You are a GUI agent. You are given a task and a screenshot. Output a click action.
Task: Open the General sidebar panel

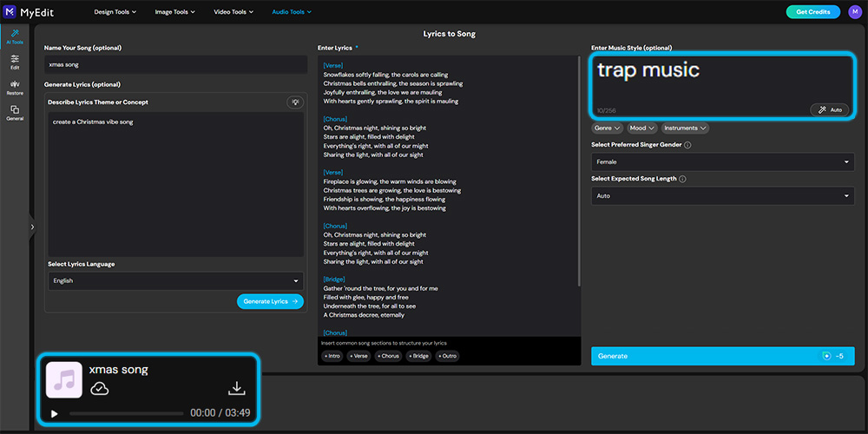tap(15, 113)
